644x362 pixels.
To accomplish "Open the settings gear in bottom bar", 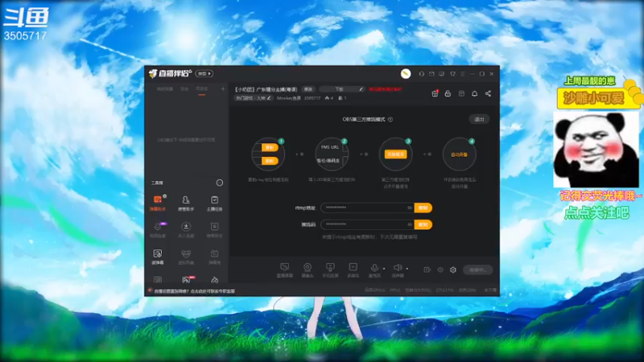I will (453, 269).
